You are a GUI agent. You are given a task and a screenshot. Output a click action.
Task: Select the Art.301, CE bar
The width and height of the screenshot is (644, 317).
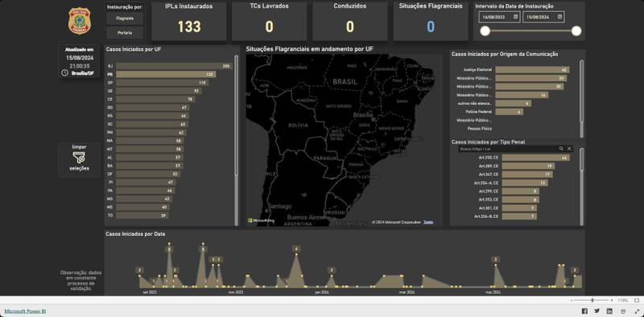[519, 208]
